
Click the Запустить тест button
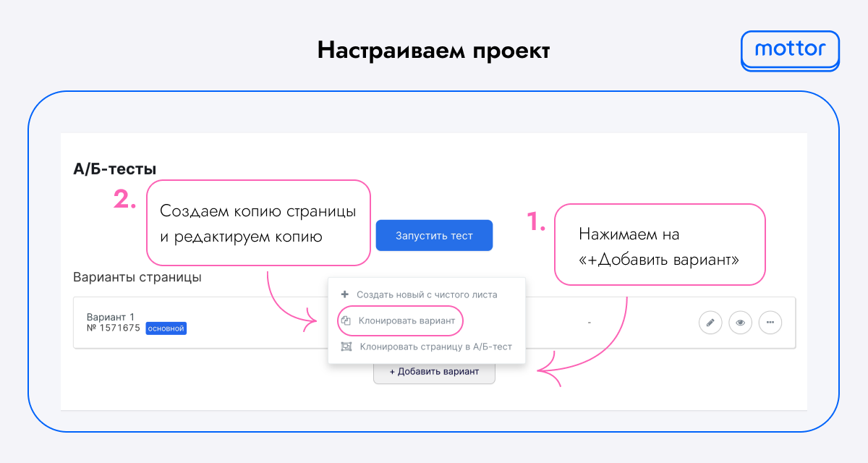[434, 236]
